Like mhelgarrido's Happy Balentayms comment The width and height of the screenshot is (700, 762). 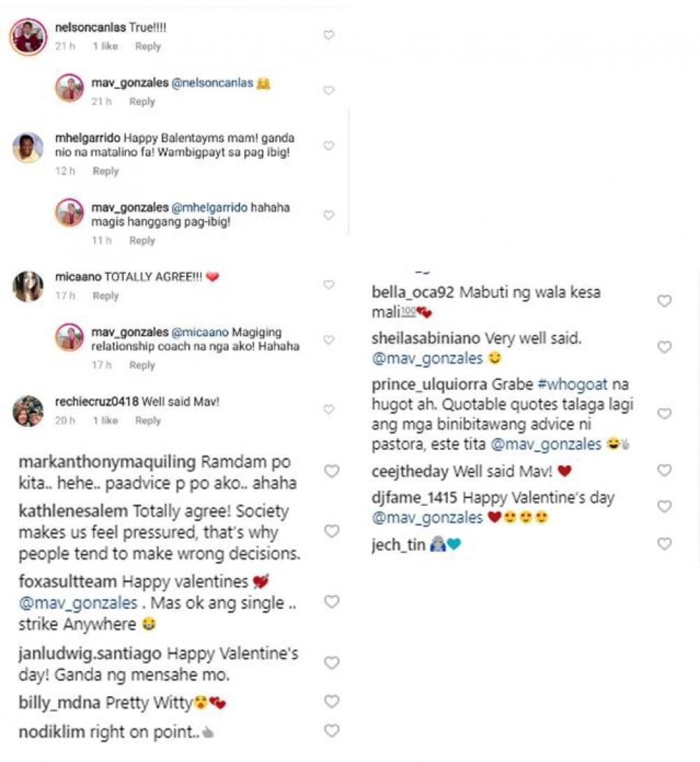click(x=328, y=146)
